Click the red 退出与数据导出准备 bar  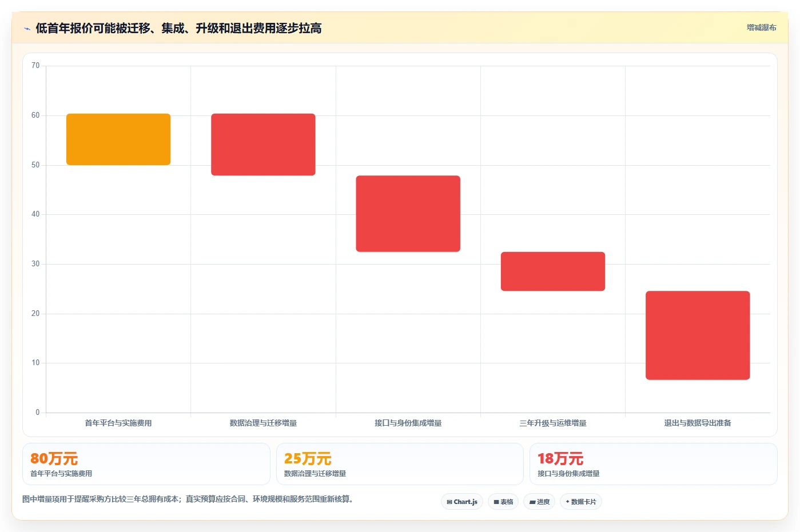pyautogui.click(x=698, y=335)
